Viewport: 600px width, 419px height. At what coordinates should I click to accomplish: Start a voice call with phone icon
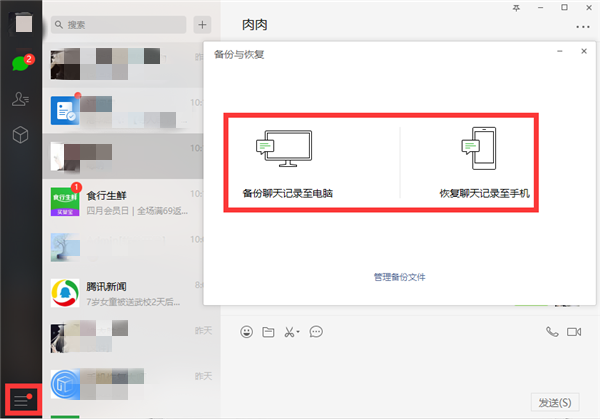pyautogui.click(x=552, y=331)
